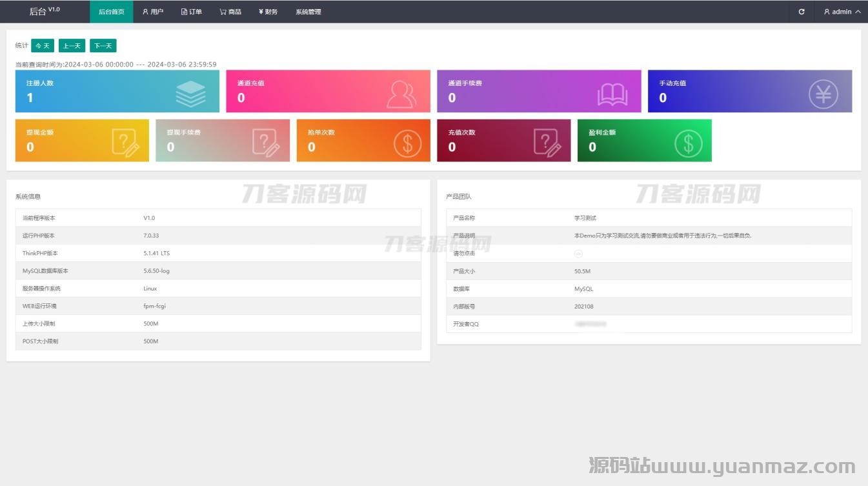Expand the admin account dropdown
Screen dimensions: 868x486
pos(842,12)
